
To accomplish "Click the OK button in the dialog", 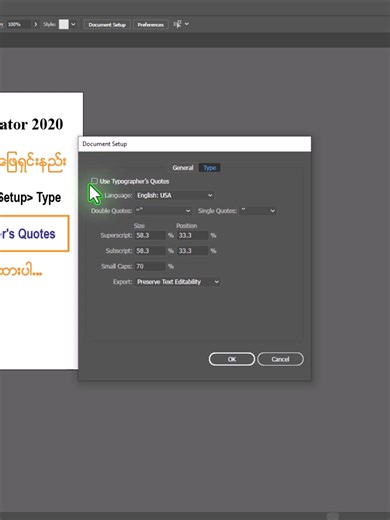I will (x=232, y=359).
